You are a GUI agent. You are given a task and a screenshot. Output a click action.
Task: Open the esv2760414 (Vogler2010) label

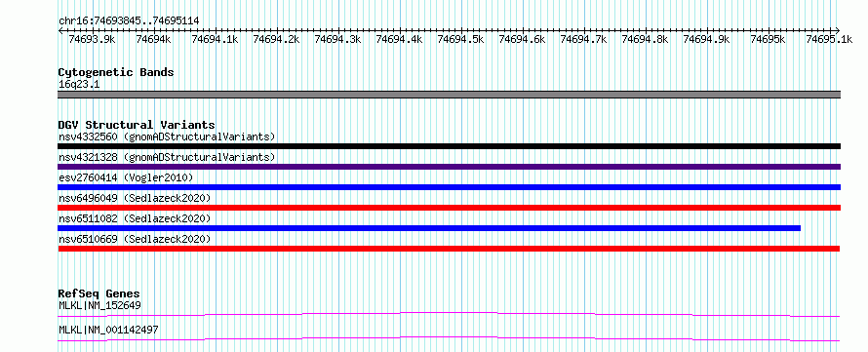pos(126,177)
